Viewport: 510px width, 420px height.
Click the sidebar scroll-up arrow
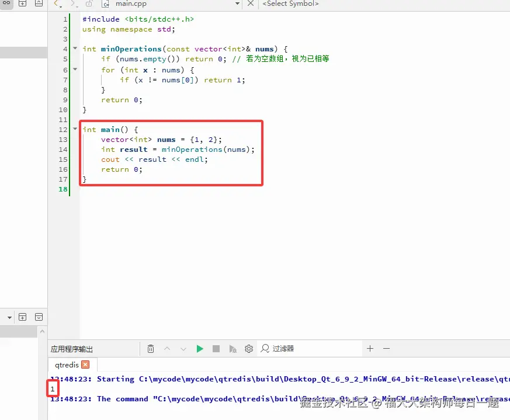42,331
